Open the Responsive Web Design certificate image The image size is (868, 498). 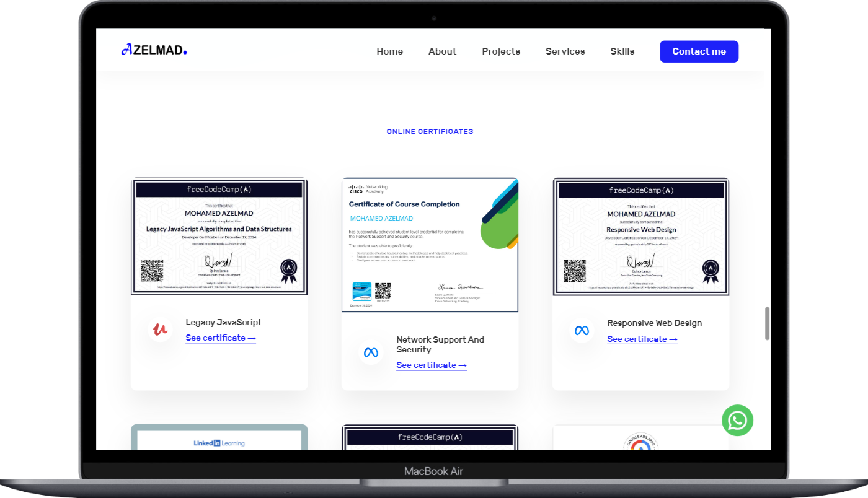[x=640, y=237]
